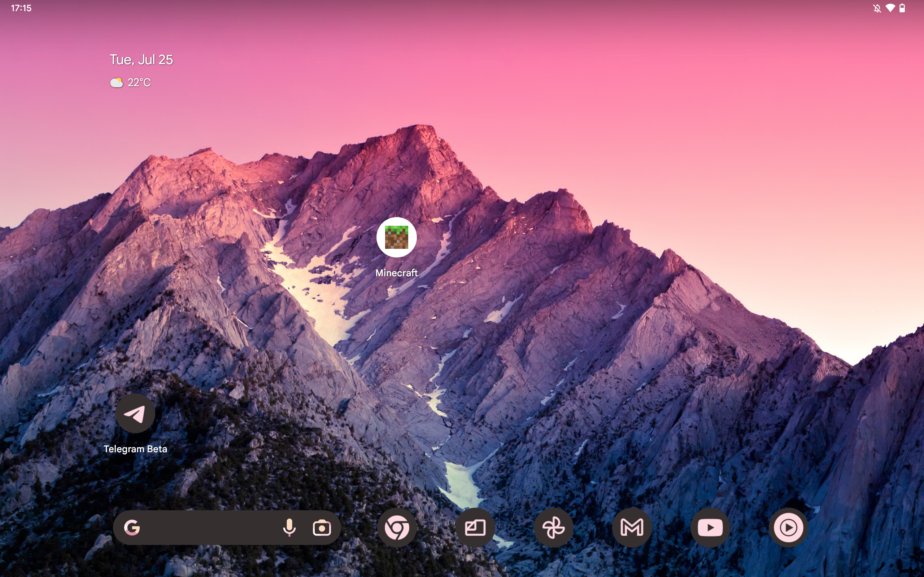Open the Tue, Jul 25 date widget
Image resolution: width=924 pixels, height=577 pixels.
pos(141,60)
